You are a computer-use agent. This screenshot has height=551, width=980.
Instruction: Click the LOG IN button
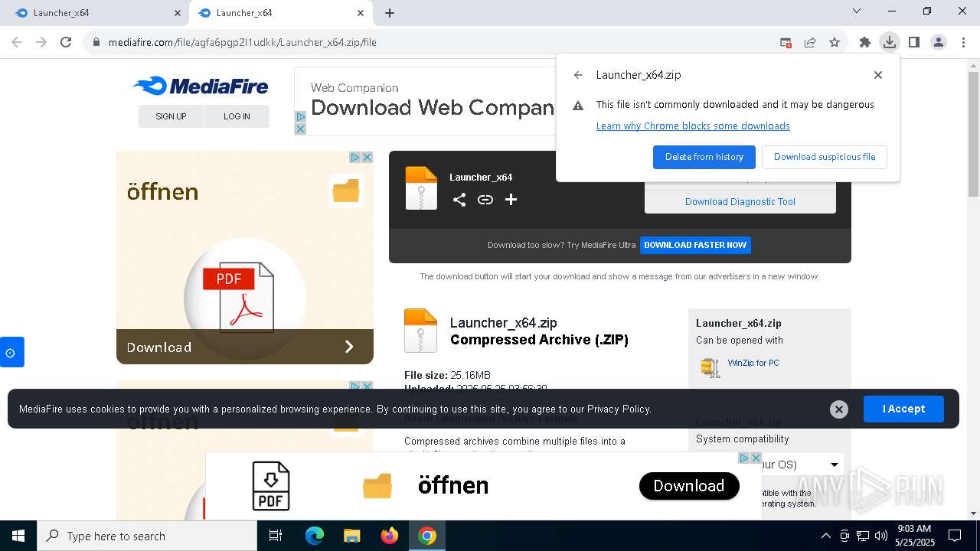[237, 116]
